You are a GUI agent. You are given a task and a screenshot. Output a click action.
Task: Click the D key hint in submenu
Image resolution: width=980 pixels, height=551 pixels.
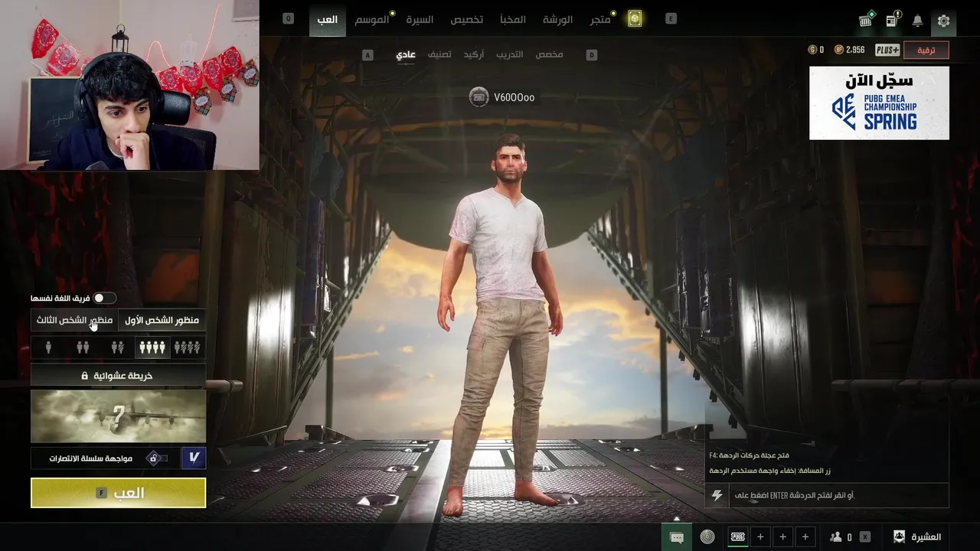click(x=591, y=55)
